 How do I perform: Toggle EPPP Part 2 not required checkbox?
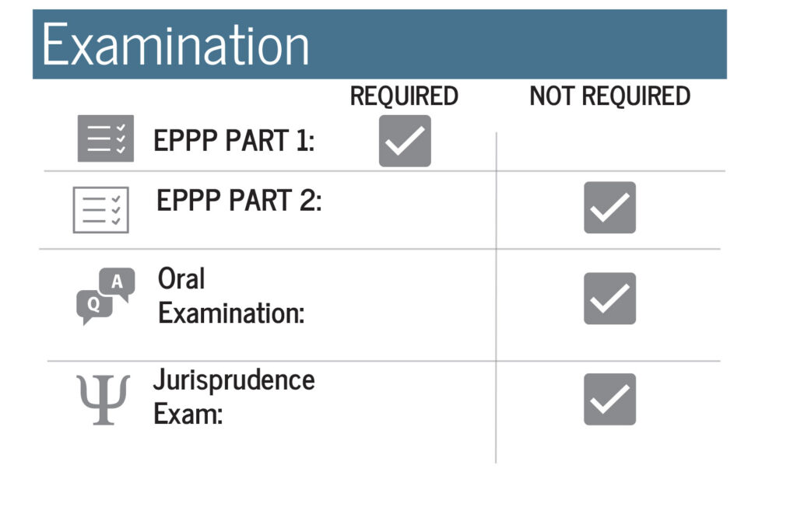tap(610, 208)
